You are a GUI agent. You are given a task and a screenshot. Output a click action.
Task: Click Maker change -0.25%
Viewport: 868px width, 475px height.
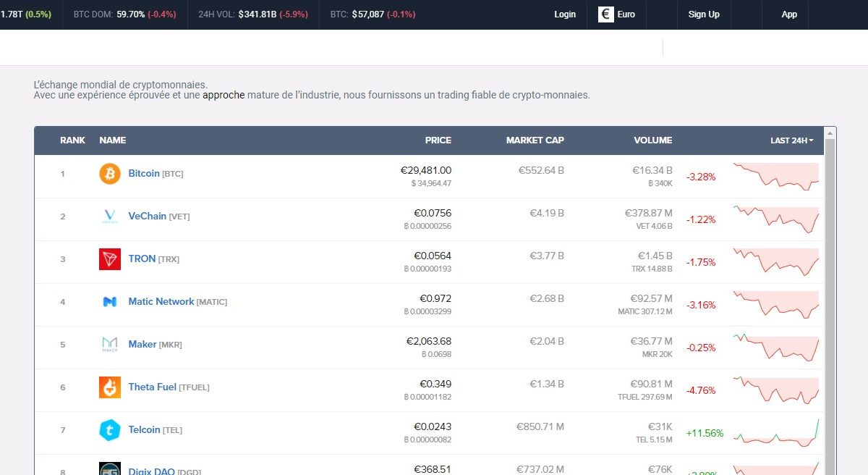[x=701, y=348]
